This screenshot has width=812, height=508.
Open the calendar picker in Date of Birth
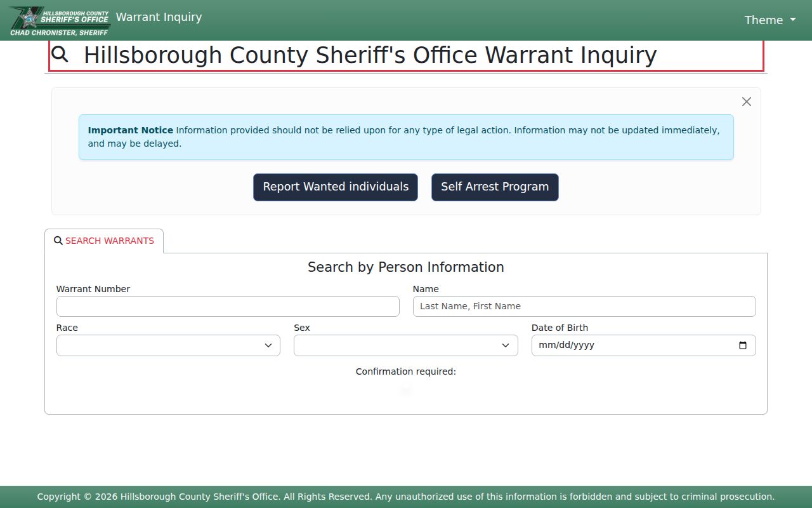pyautogui.click(x=743, y=345)
